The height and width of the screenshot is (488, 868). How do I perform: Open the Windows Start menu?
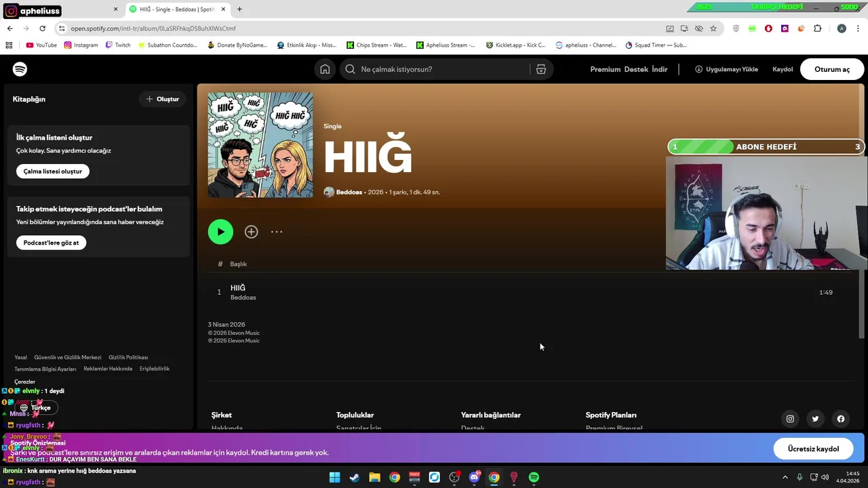pyautogui.click(x=334, y=477)
